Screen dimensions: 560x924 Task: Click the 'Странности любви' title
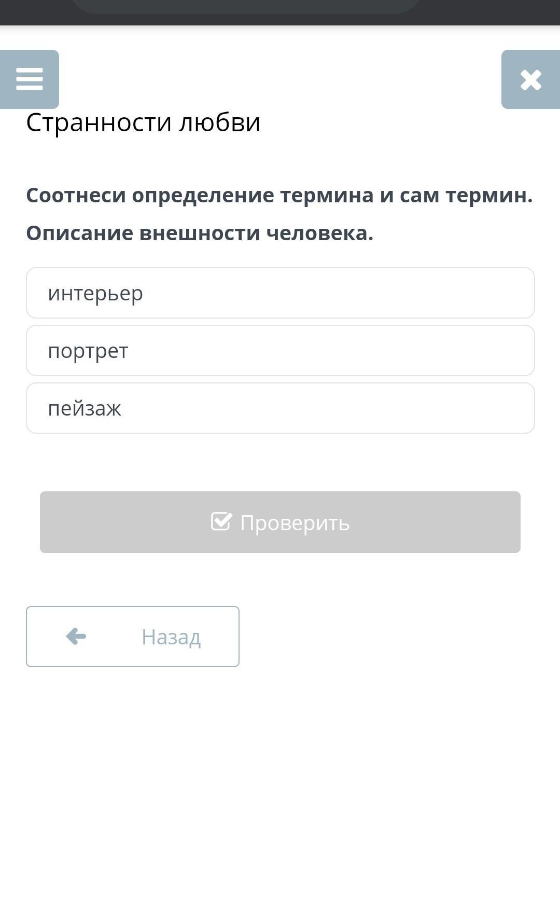point(143,122)
